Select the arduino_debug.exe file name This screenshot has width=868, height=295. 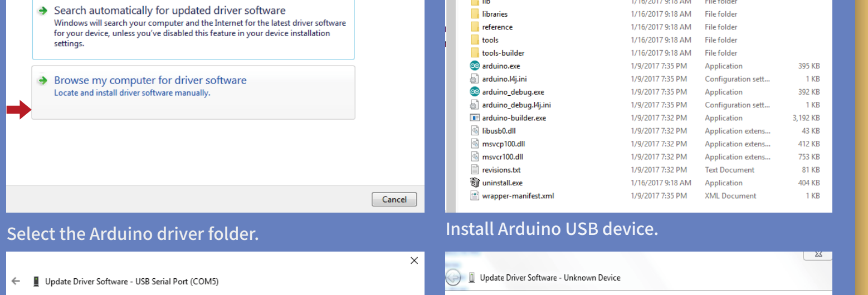point(513,92)
